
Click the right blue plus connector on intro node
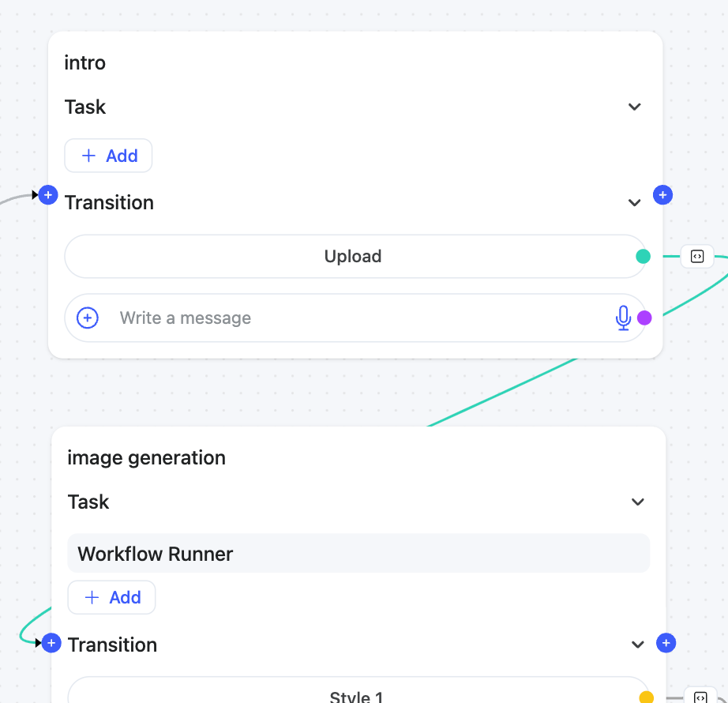662,194
